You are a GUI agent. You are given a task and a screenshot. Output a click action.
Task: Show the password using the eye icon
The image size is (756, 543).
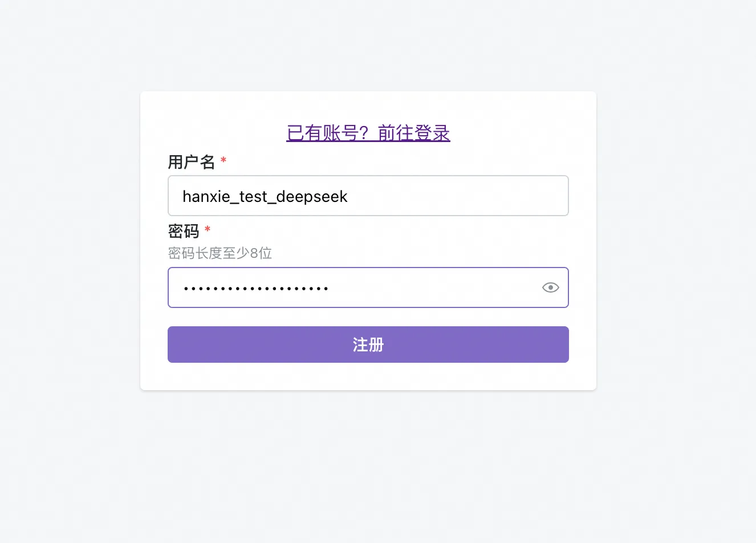[x=550, y=287]
